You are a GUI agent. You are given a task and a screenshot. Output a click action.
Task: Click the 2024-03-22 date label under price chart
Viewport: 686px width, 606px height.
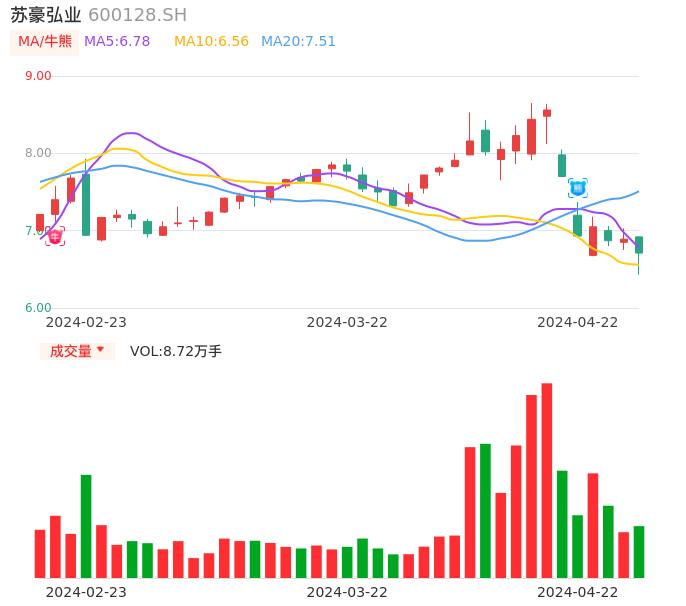point(347,322)
